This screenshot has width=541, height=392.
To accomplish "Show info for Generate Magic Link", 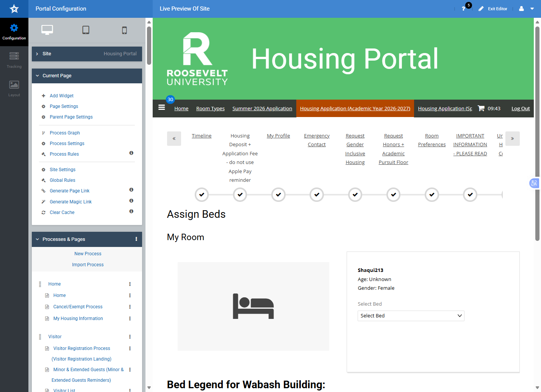I will pos(131,201).
